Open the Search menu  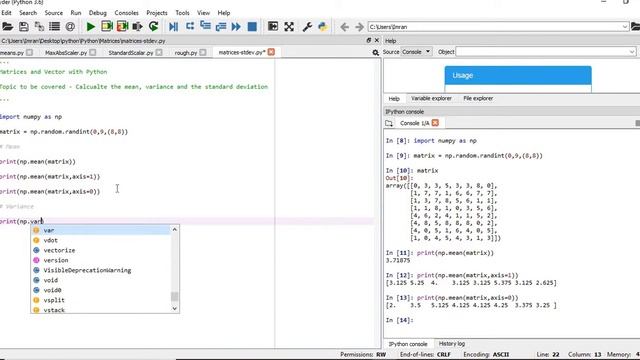(28, 13)
